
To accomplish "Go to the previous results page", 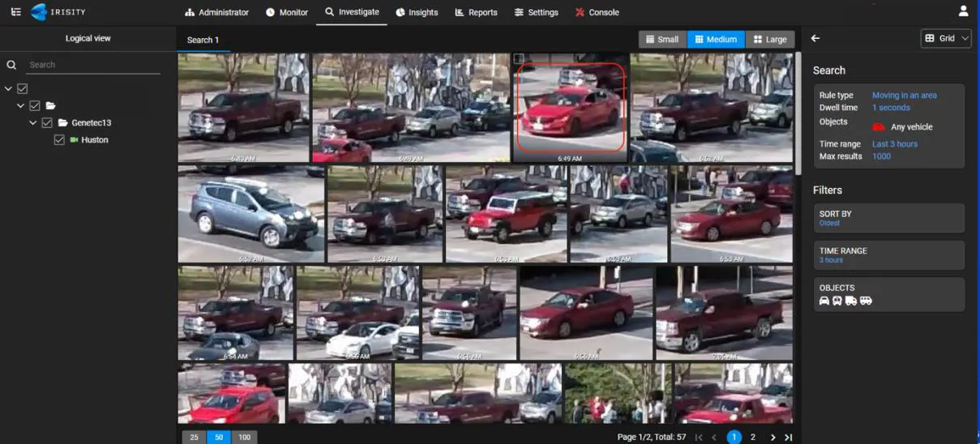I will [714, 438].
